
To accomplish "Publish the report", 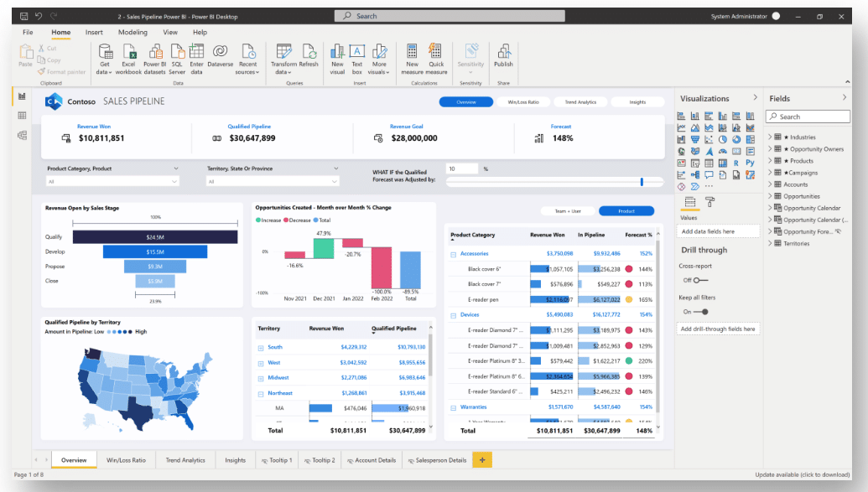I will click(503, 56).
